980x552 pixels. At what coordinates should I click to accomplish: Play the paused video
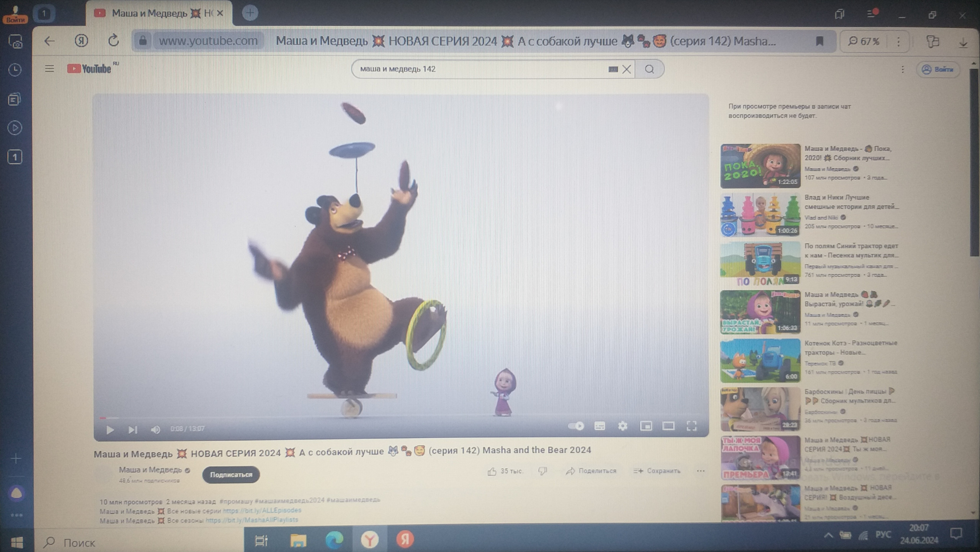[110, 430]
